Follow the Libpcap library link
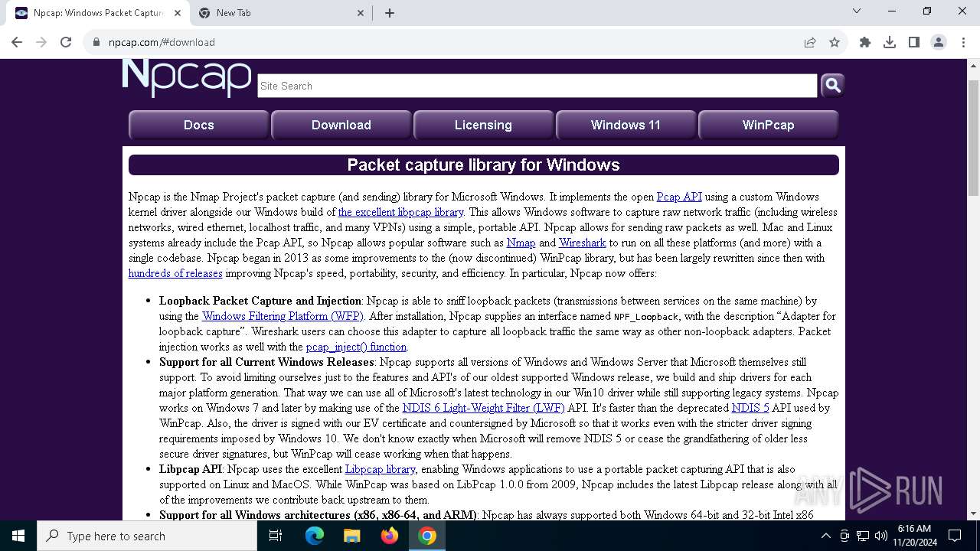 380,469
